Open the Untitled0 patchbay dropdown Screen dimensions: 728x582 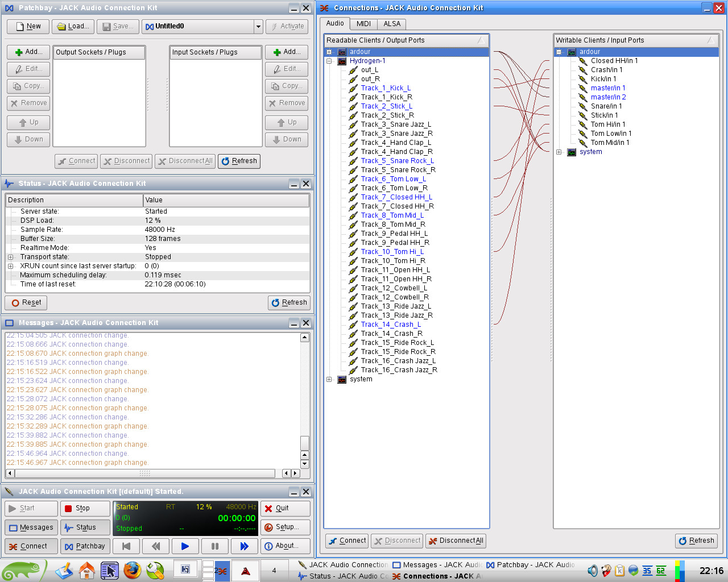(258, 26)
